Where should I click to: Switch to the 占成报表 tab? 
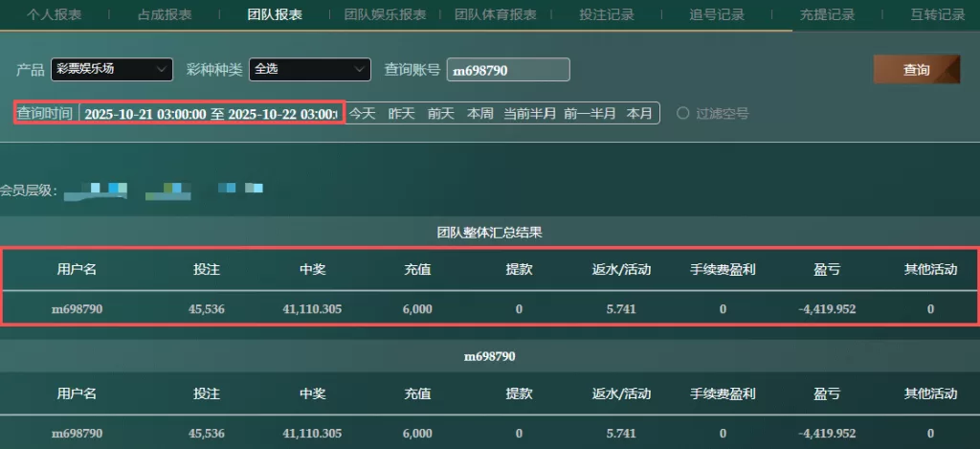click(165, 14)
